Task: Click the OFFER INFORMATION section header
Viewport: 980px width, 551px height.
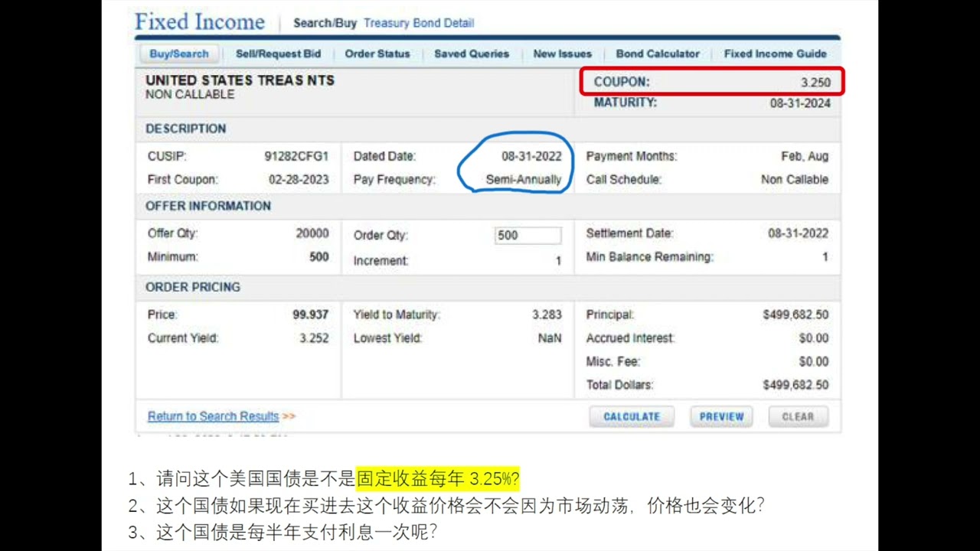Action: 208,206
